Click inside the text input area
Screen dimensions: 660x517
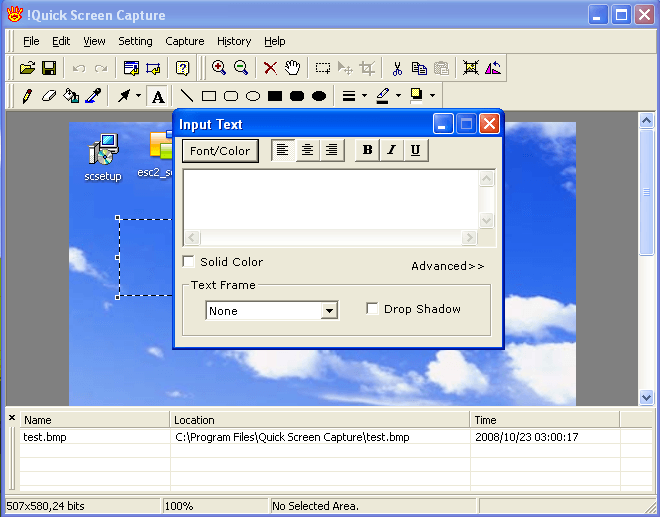[332, 200]
